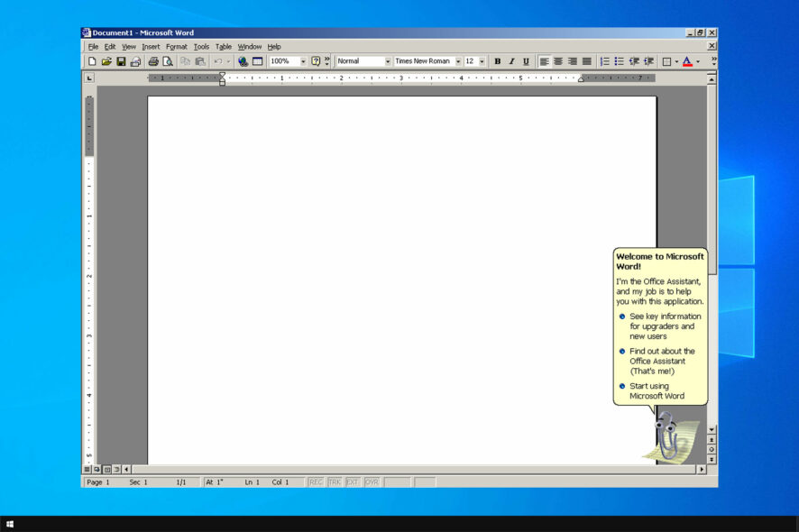Click the Tables and Borders icon

point(257,61)
